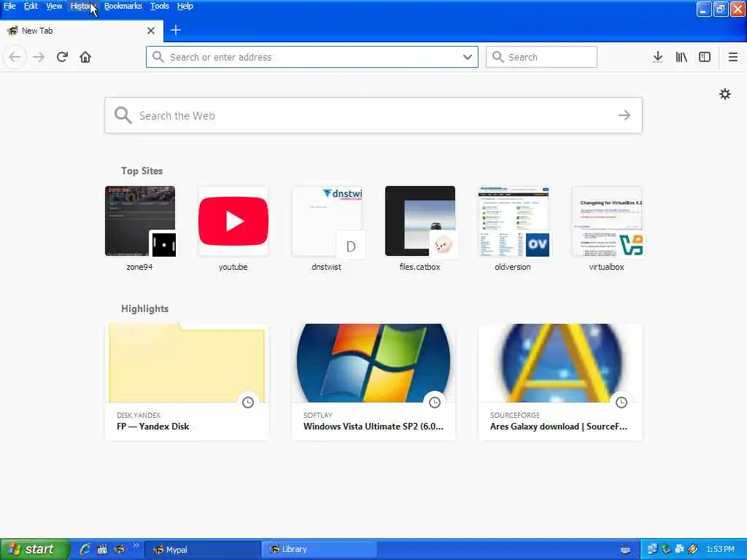Click the 1:53 PM system clock
Viewport: 747px width, 560px height.
pos(720,549)
